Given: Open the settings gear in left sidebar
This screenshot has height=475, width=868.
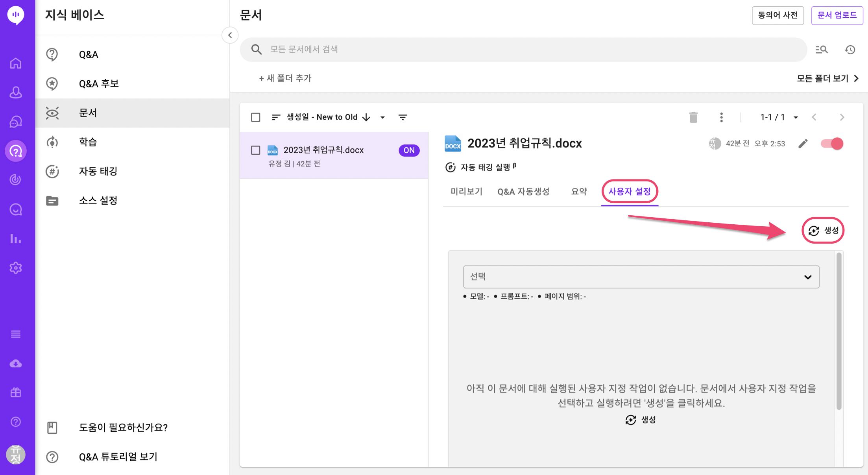Looking at the screenshot, I should pyautogui.click(x=16, y=268).
